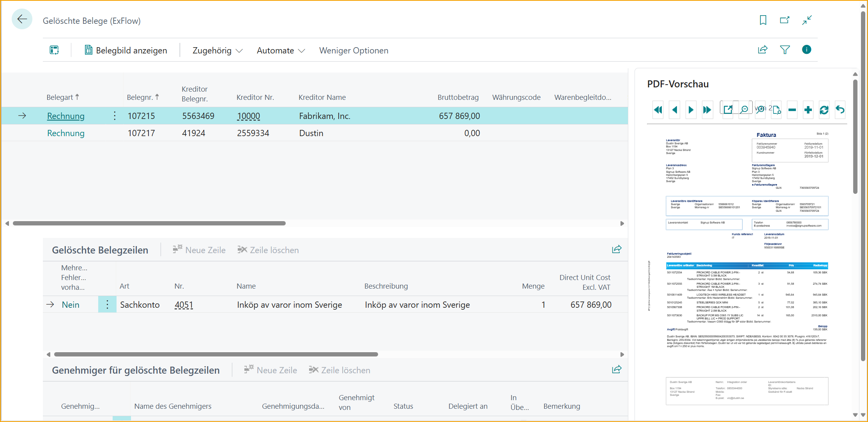
Task: Open row options for document 107215
Action: tap(115, 116)
